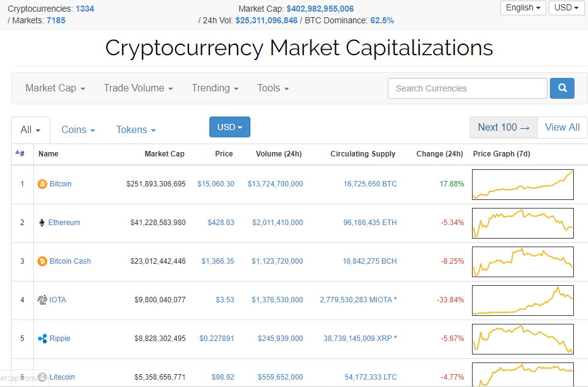This screenshot has width=588, height=387.
Task: Click Ripple price $0.227891
Action: 217,339
